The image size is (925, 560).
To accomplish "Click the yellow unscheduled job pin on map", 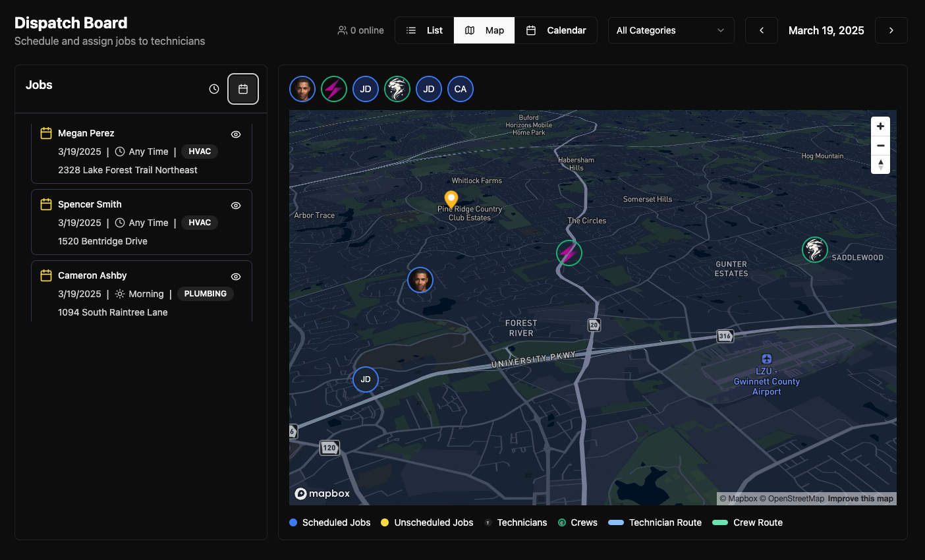I will coord(451,198).
